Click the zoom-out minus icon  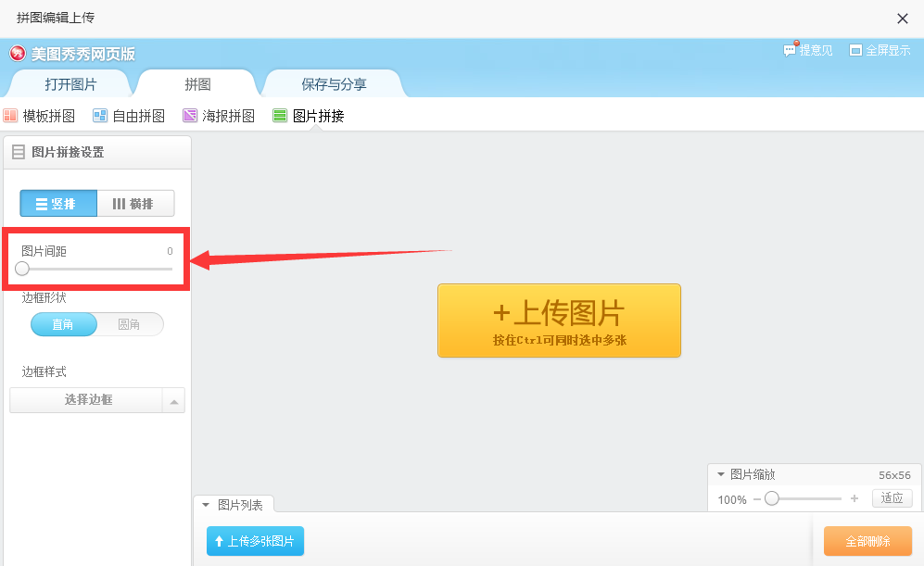point(756,498)
